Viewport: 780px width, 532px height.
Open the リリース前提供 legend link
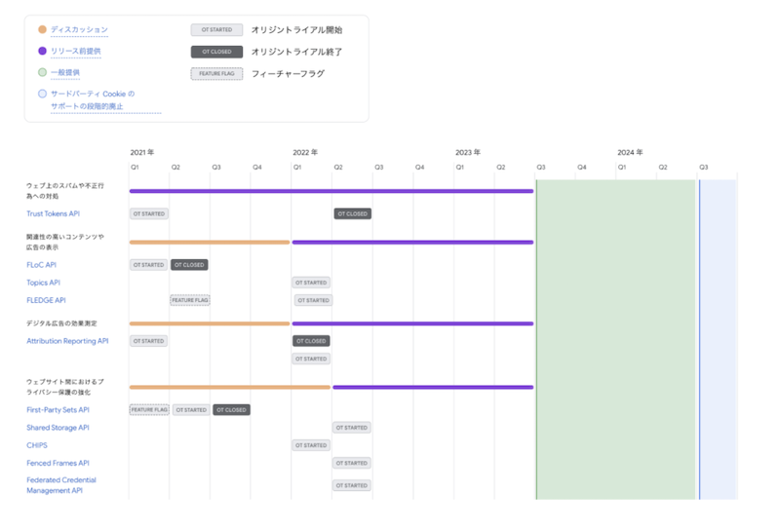76,52
